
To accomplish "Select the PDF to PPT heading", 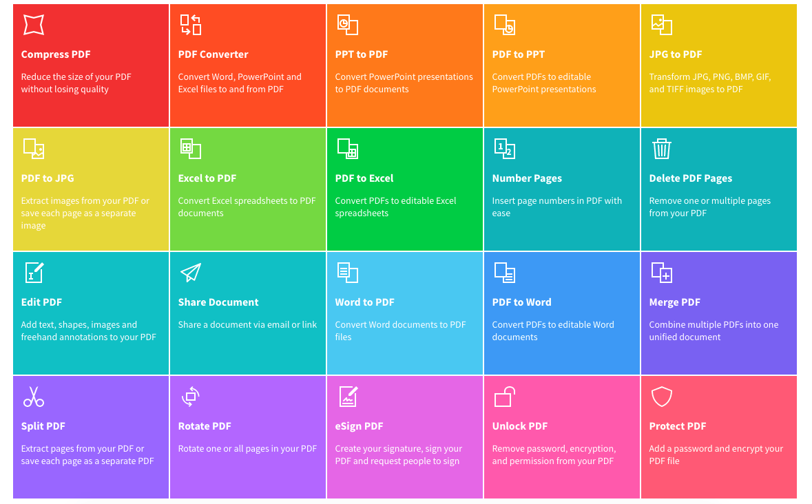I will click(x=518, y=54).
